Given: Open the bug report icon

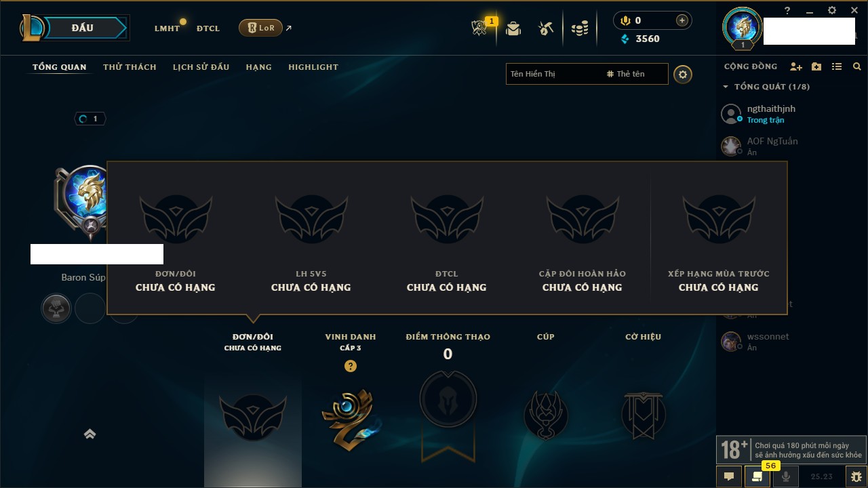Looking at the screenshot, I should click(856, 476).
